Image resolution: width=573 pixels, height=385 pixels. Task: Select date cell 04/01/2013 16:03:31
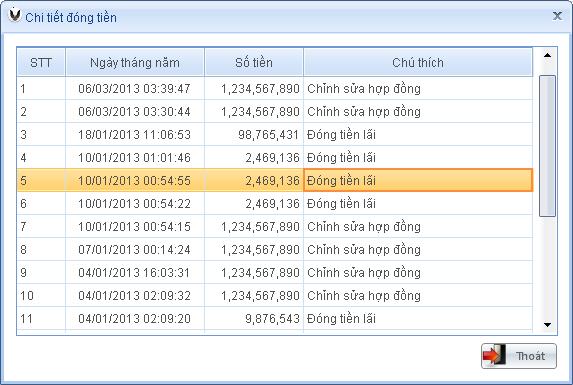pyautogui.click(x=134, y=272)
